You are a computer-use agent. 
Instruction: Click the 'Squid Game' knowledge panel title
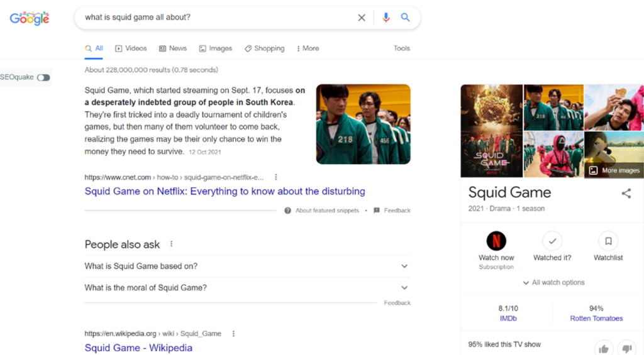[x=509, y=192]
